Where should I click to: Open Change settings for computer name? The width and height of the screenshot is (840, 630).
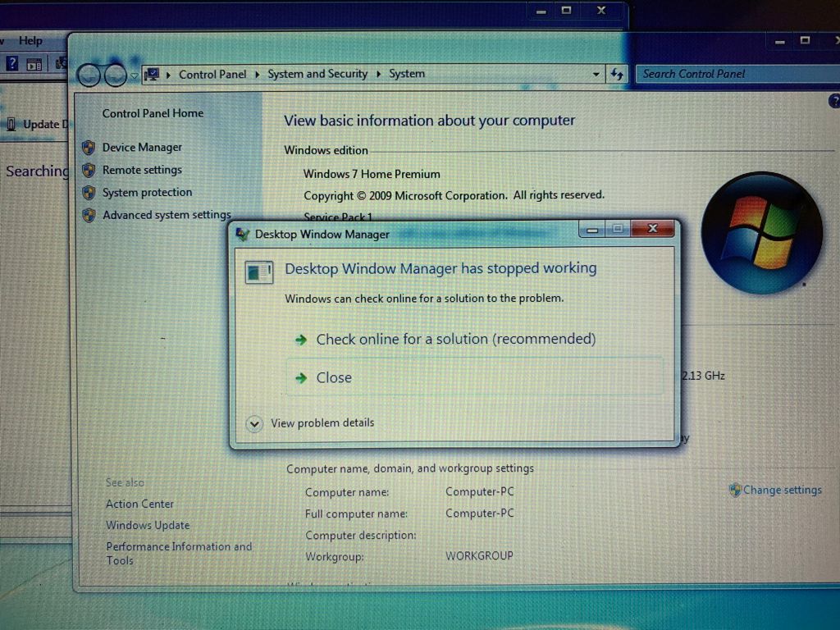(x=783, y=490)
